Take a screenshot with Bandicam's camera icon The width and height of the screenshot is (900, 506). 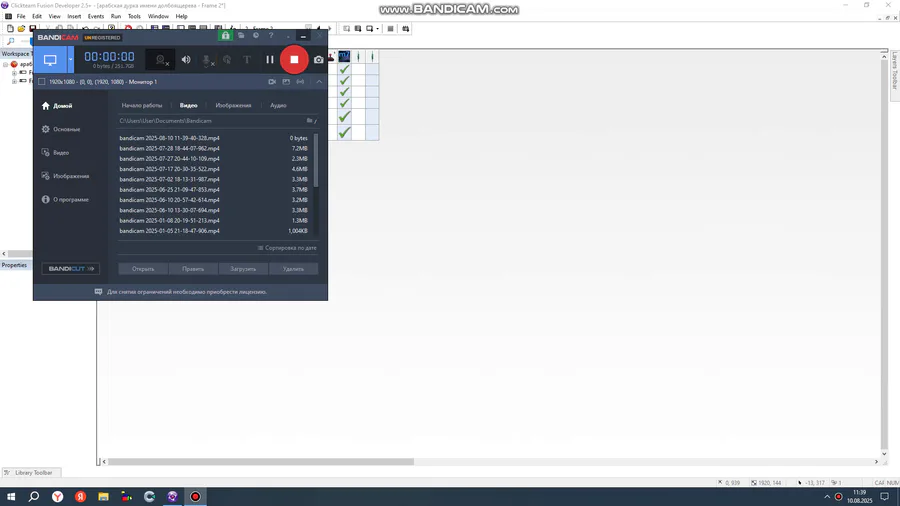click(x=319, y=60)
